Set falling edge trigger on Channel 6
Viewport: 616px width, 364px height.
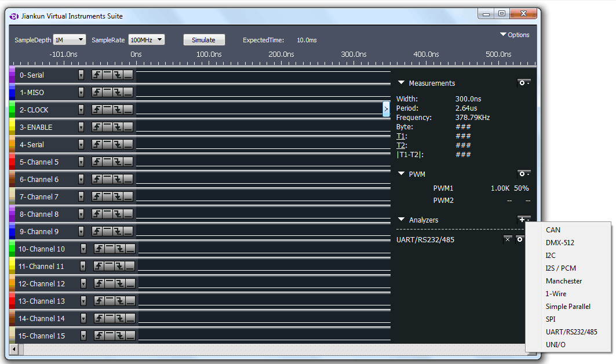[118, 179]
